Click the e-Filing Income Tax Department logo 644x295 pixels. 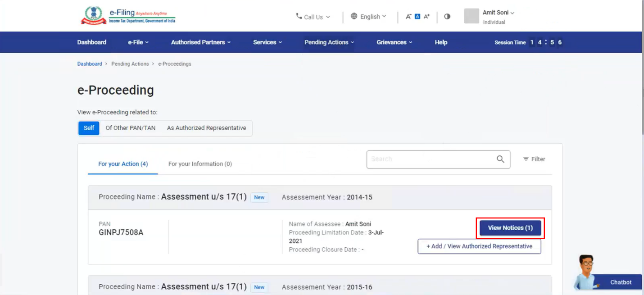click(x=127, y=14)
